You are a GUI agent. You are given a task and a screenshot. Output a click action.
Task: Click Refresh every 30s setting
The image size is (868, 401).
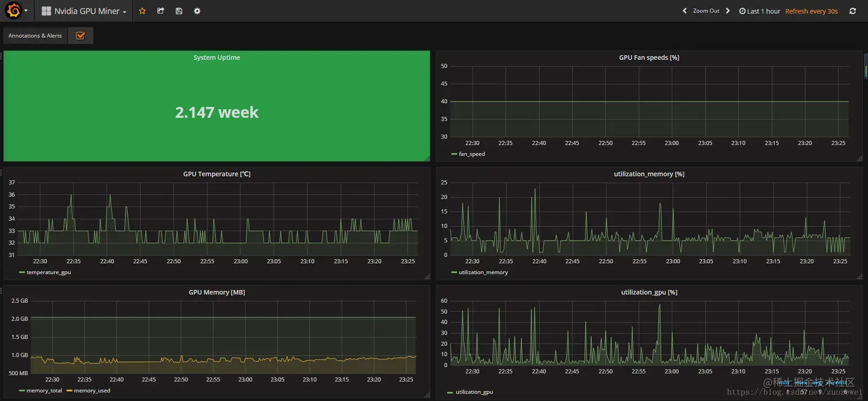point(811,11)
